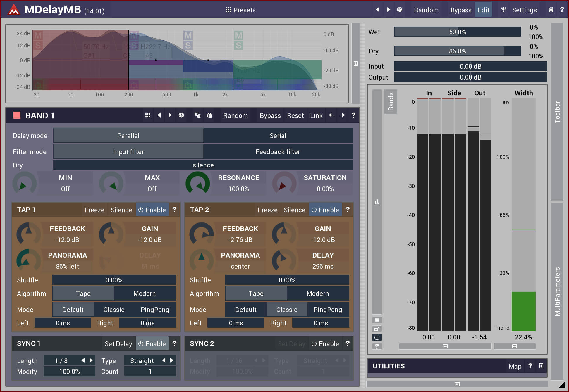Click the top Random button
This screenshot has height=392, width=569.
(426, 10)
